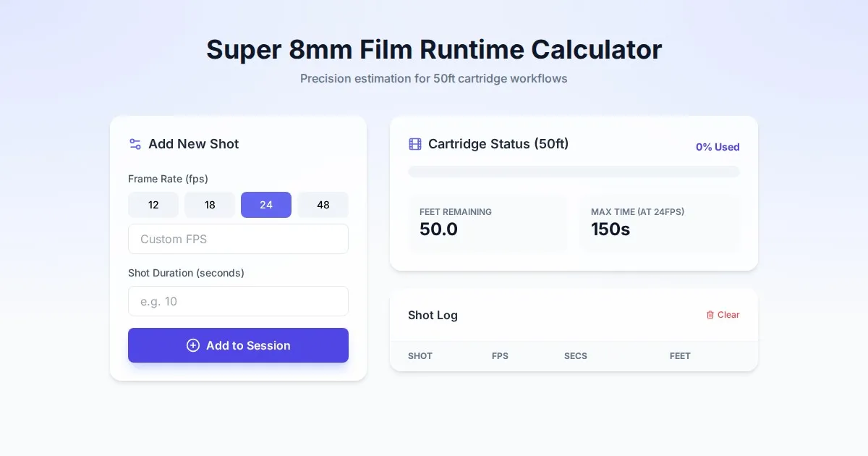The width and height of the screenshot is (868, 456).
Task: Click the 0% Used indicator
Action: tap(718, 147)
